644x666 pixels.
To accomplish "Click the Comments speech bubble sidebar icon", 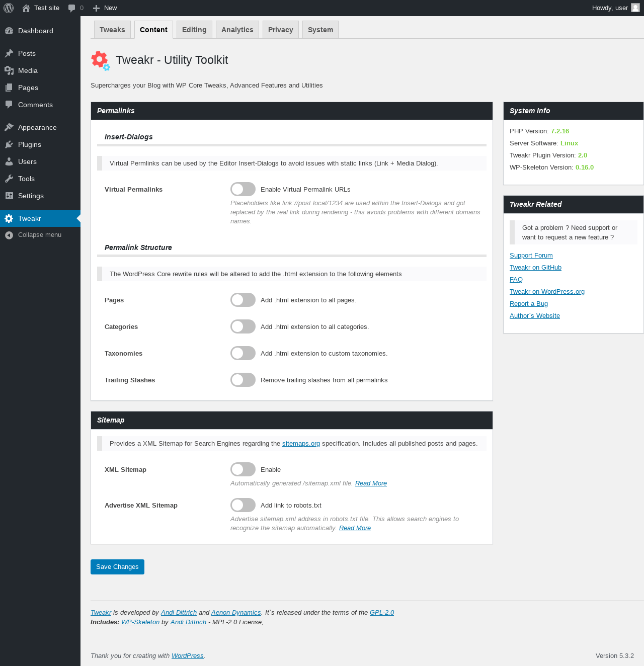I will [9, 105].
